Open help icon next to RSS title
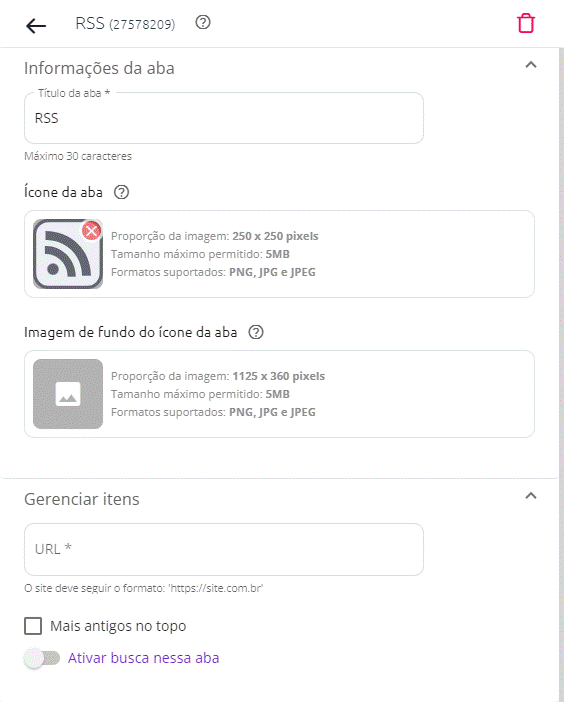The height and width of the screenshot is (702, 564). [x=203, y=22]
